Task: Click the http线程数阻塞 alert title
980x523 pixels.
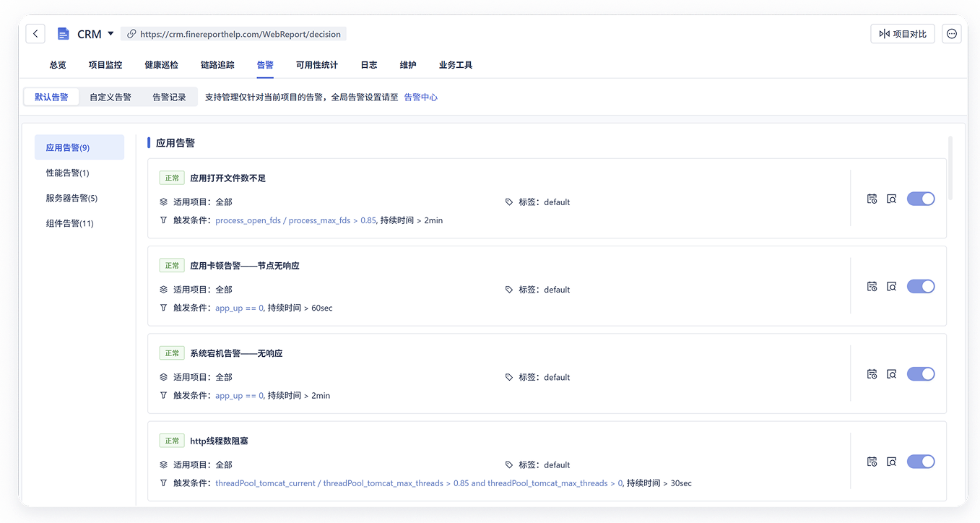Action: 219,441
